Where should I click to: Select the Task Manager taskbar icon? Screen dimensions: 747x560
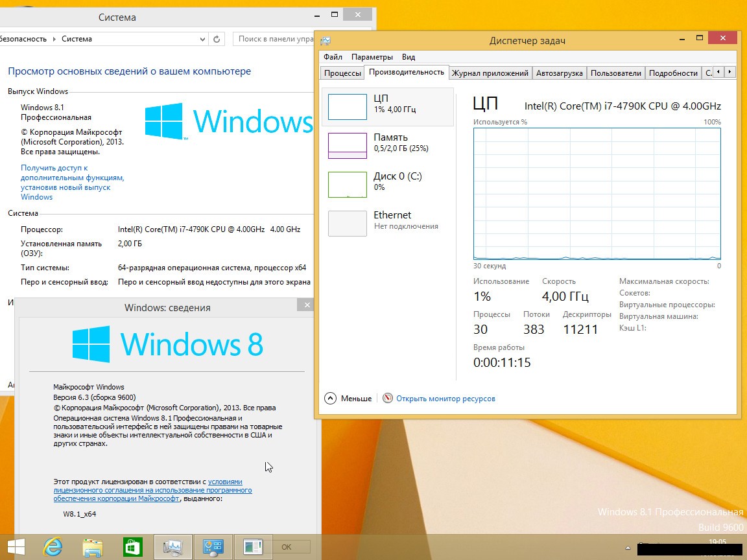click(x=173, y=547)
